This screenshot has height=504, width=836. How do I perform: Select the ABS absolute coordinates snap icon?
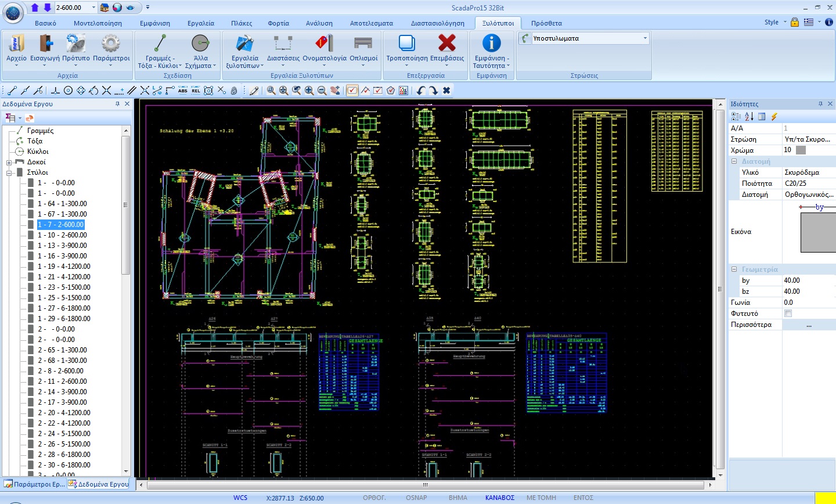[x=183, y=91]
